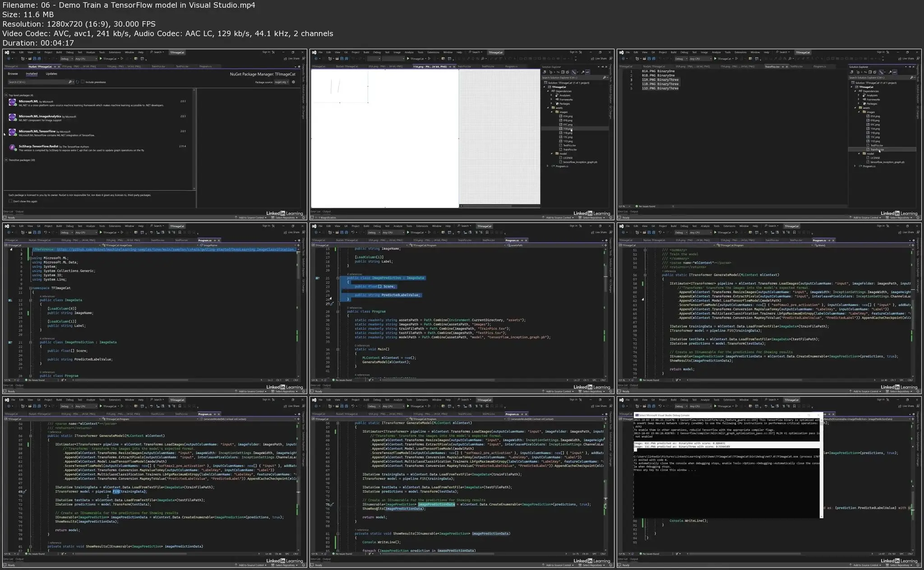Screen dimensions: 924x570
Task: Tick the Don't show this again checkbox
Action: pos(10,201)
